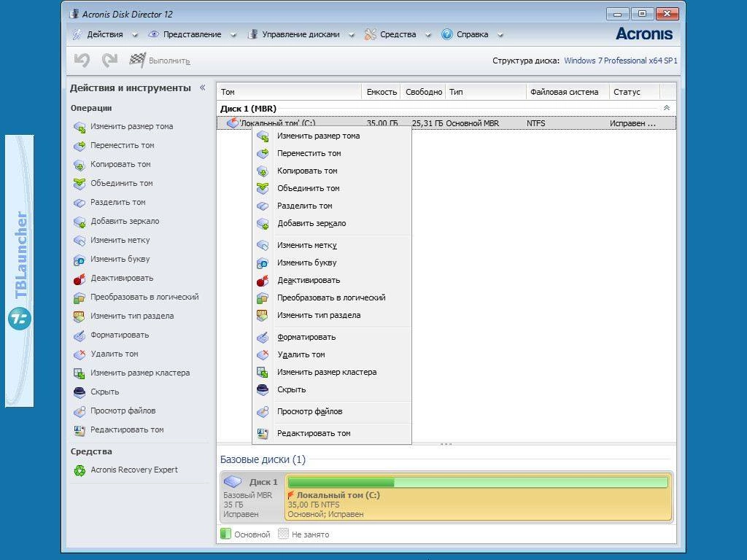Click the sidebar icon for Редактировать том
This screenshot has height=560, width=747.
point(79,430)
